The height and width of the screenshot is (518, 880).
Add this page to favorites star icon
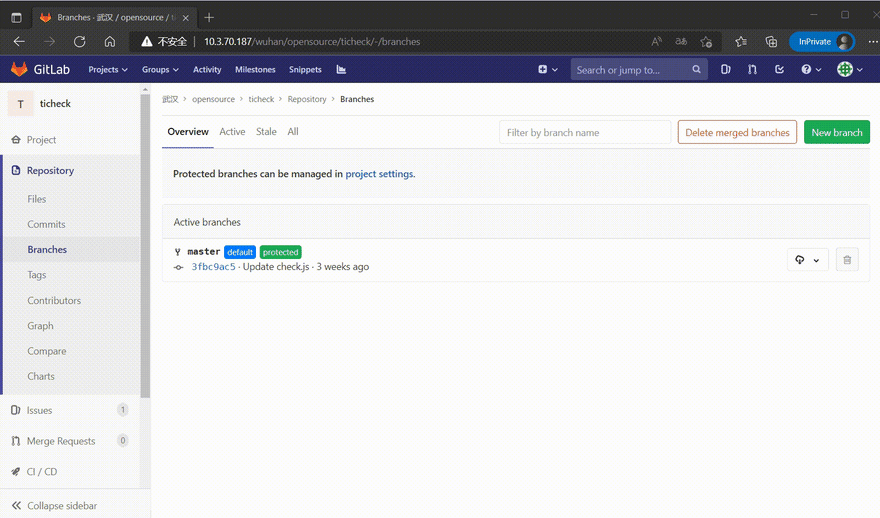706,42
